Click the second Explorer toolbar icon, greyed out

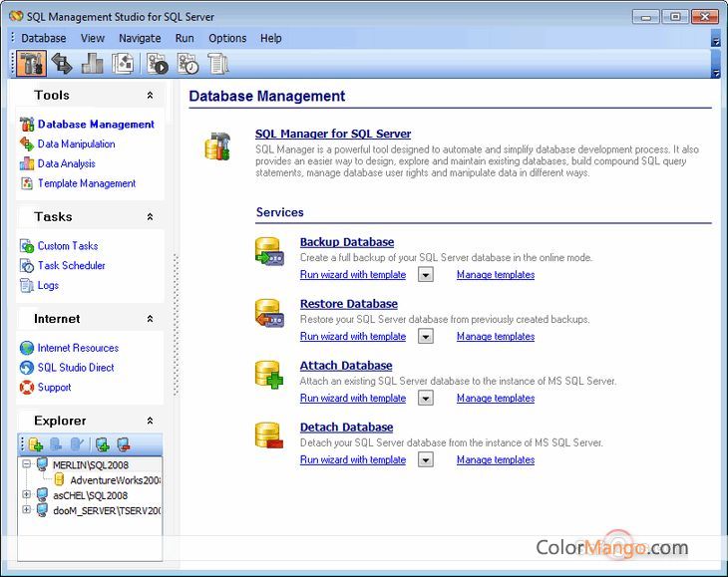click(56, 444)
